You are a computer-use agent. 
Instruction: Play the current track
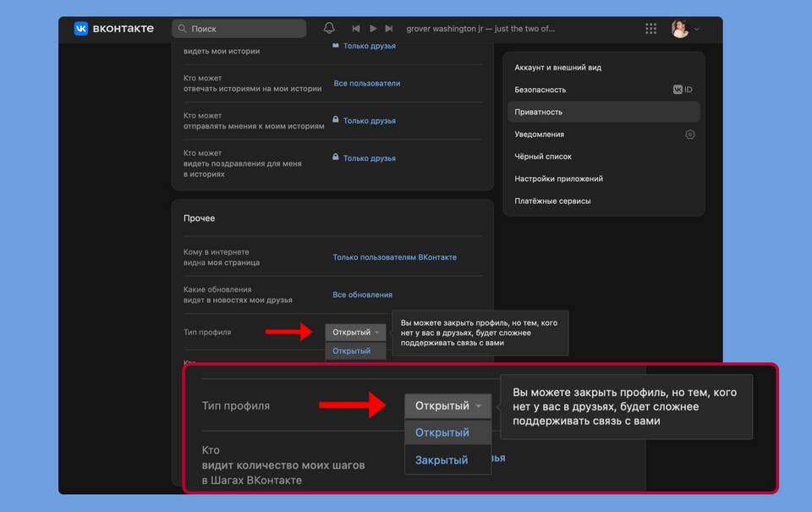(x=373, y=29)
